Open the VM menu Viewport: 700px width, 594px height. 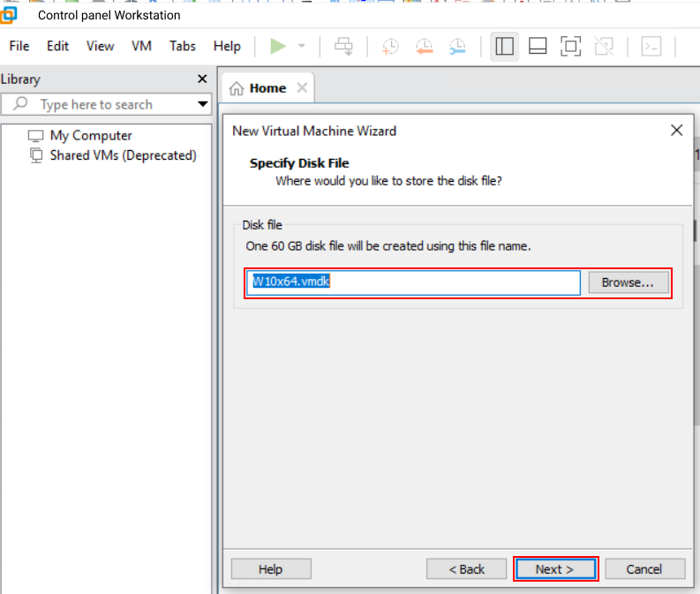(141, 46)
